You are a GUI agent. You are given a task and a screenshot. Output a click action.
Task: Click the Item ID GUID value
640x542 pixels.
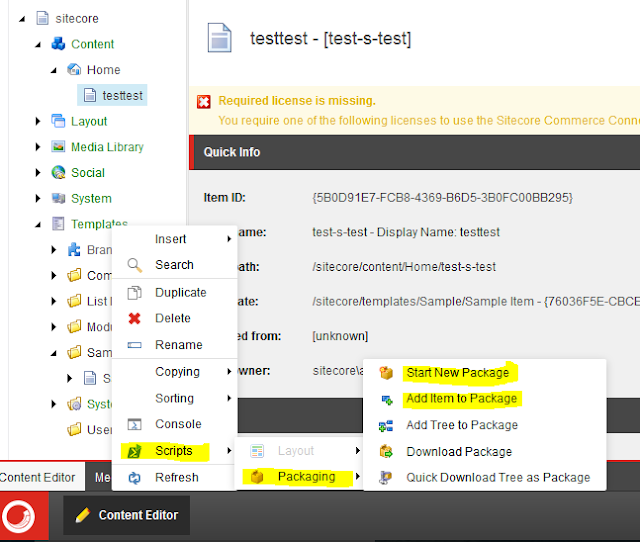(442, 198)
